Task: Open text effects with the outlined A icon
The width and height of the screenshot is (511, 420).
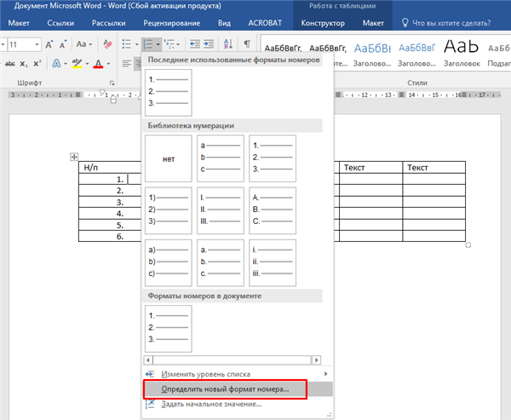Action: click(56, 63)
